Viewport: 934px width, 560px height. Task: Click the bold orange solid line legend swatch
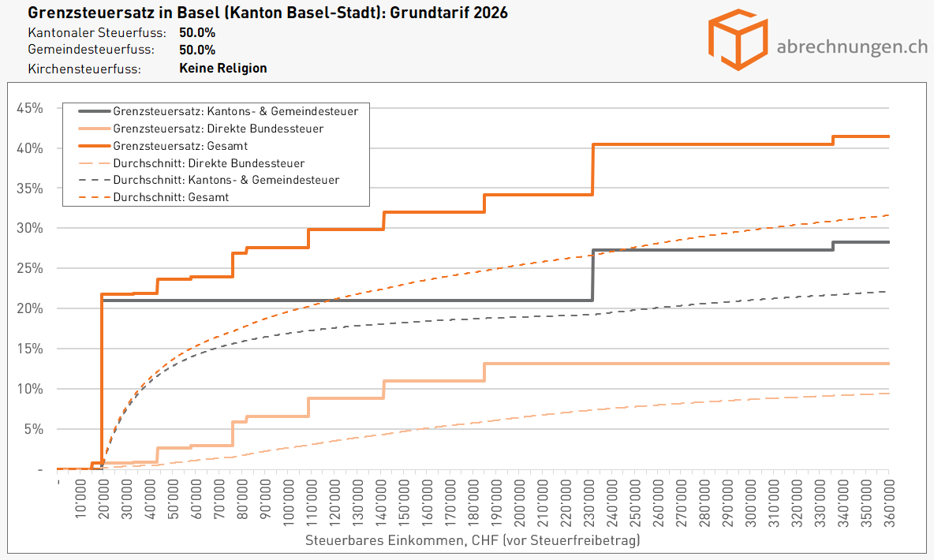click(94, 146)
